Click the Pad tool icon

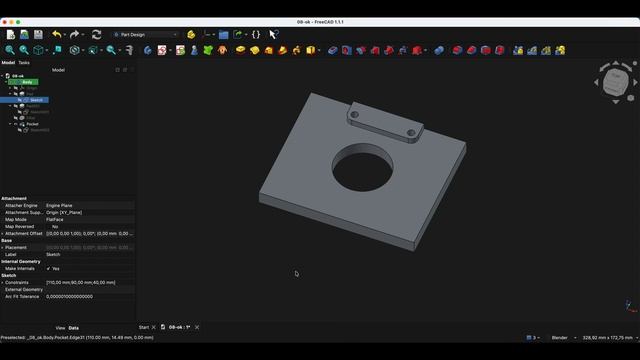tap(240, 50)
